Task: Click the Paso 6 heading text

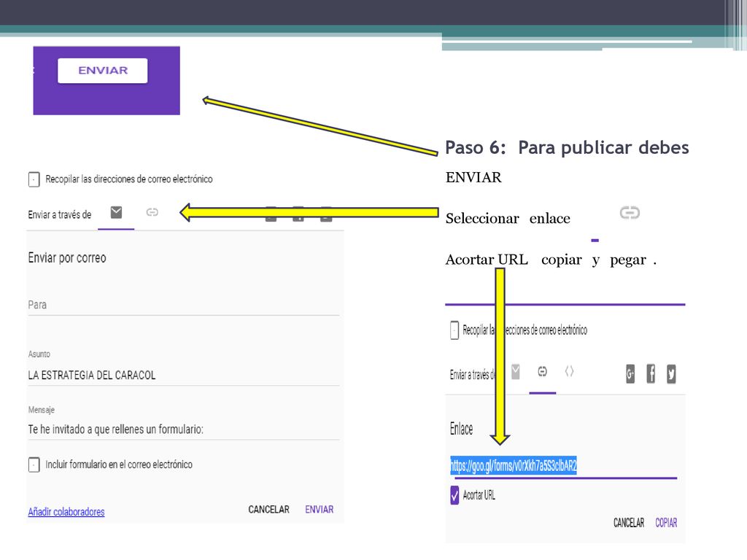Action: (567, 147)
